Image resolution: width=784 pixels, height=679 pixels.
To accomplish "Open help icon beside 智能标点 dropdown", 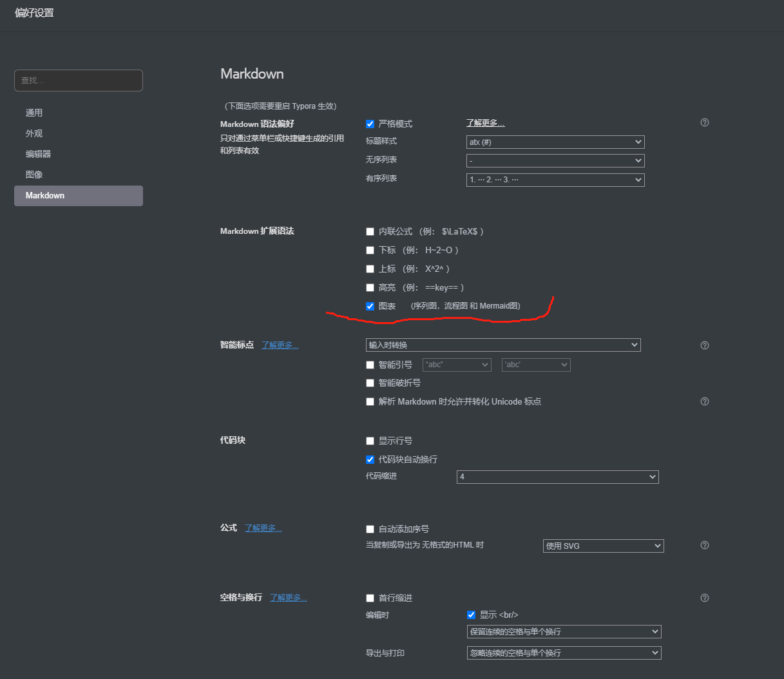I will 705,345.
